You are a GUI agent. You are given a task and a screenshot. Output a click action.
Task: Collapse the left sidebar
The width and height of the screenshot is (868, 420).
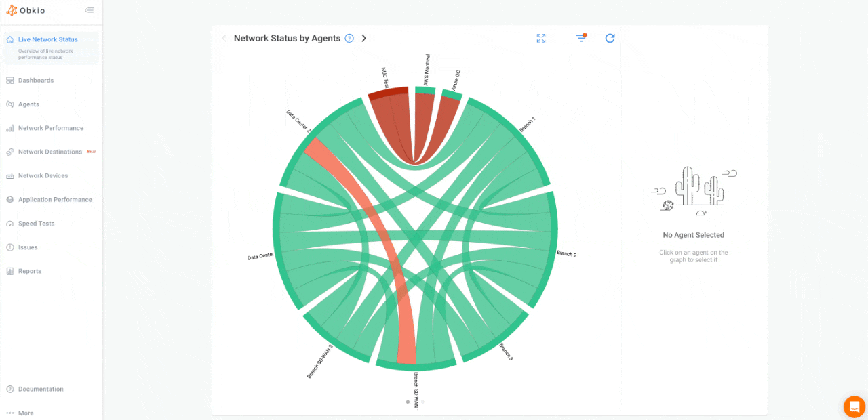89,10
